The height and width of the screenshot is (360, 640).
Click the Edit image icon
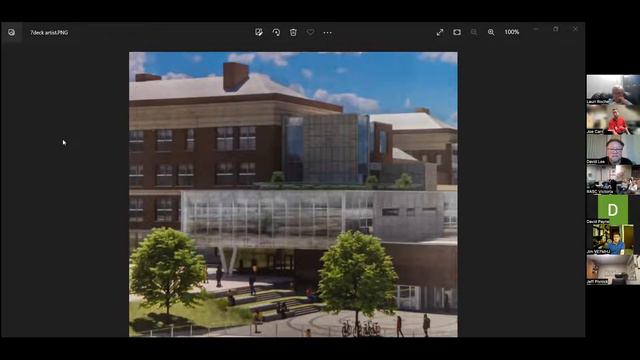[x=259, y=32]
